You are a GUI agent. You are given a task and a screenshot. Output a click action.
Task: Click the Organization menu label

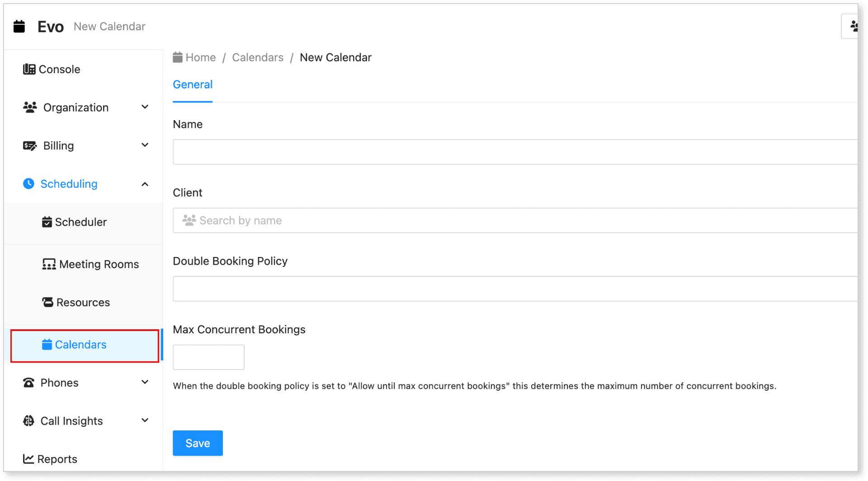point(76,107)
